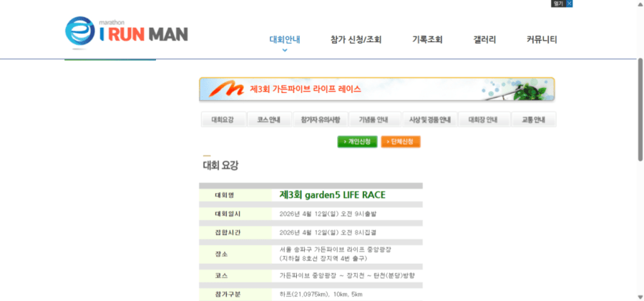Click the 참가구분 row label
The image size is (644, 301).
click(228, 295)
